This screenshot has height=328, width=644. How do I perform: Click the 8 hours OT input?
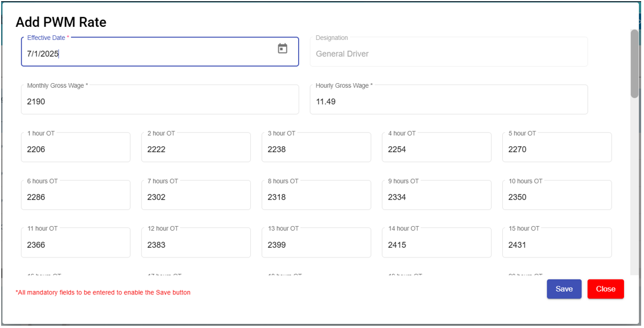point(316,197)
